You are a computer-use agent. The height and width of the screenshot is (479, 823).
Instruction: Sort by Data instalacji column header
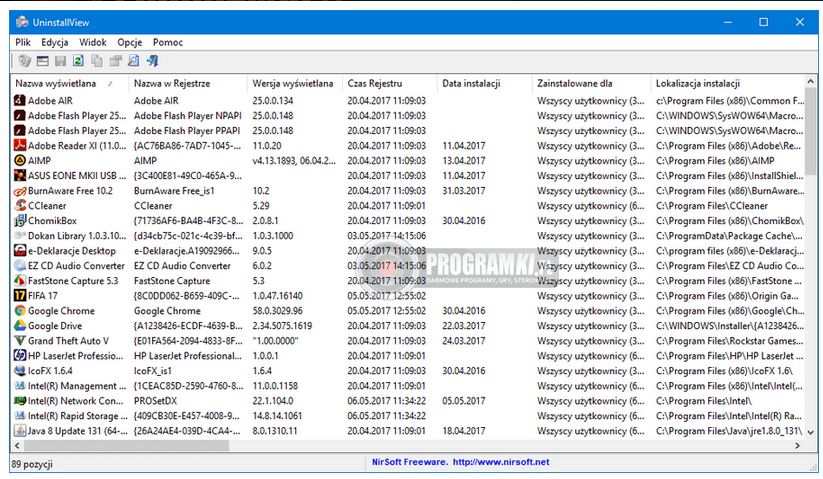point(484,83)
